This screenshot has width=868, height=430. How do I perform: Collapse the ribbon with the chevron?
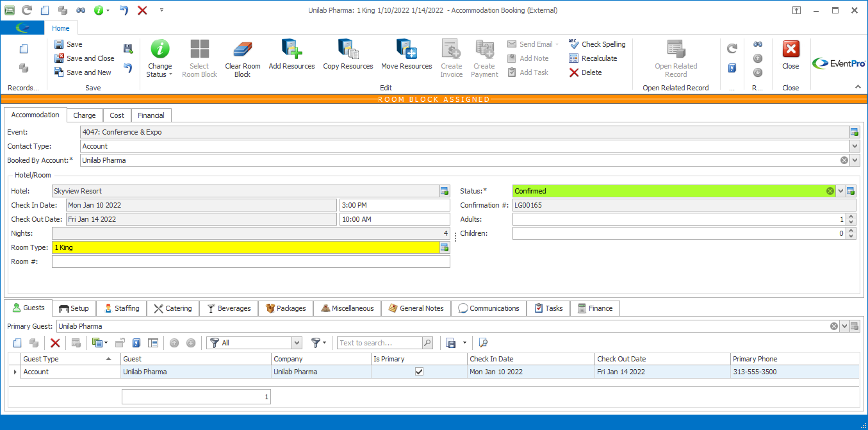coord(858,87)
